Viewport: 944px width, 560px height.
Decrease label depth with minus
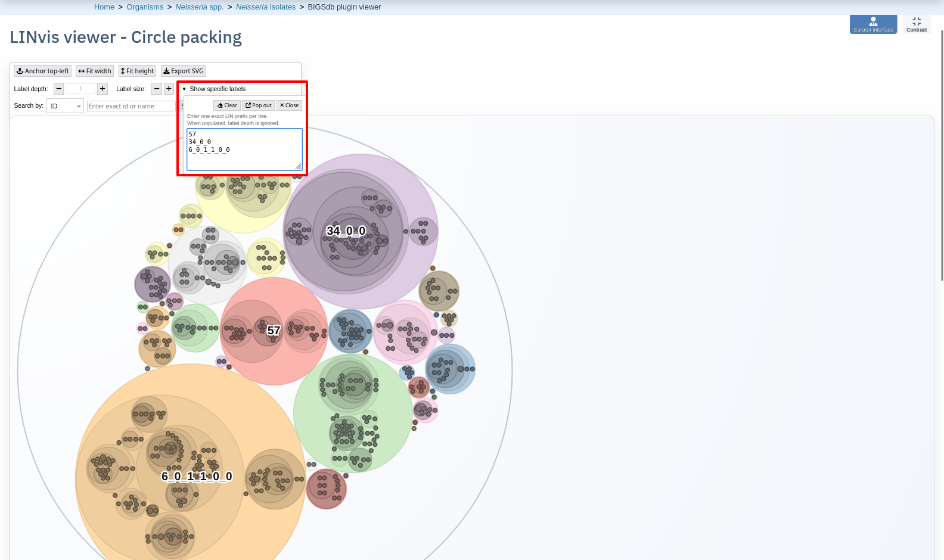(x=58, y=89)
